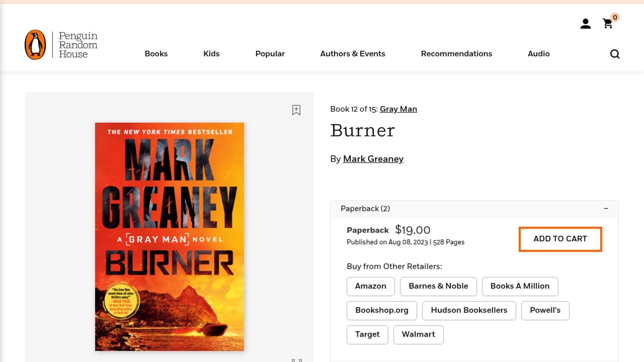Open the Kids menu
This screenshot has width=644, height=362.
coord(211,54)
